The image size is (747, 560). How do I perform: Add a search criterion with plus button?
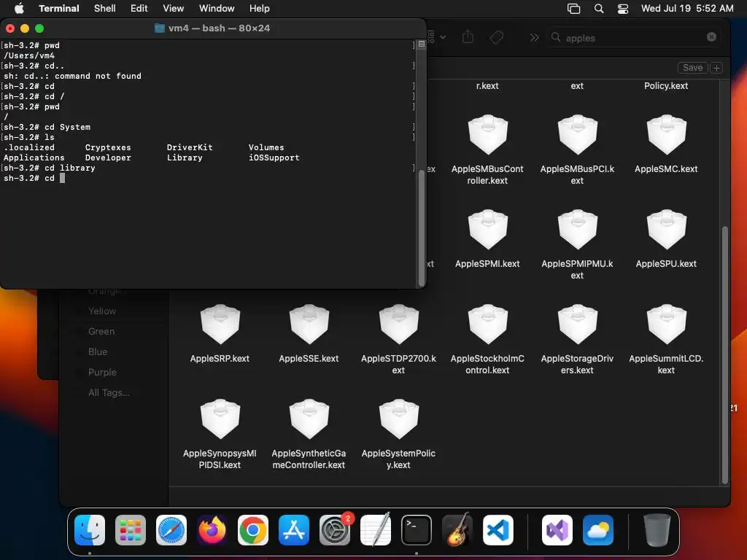point(716,68)
